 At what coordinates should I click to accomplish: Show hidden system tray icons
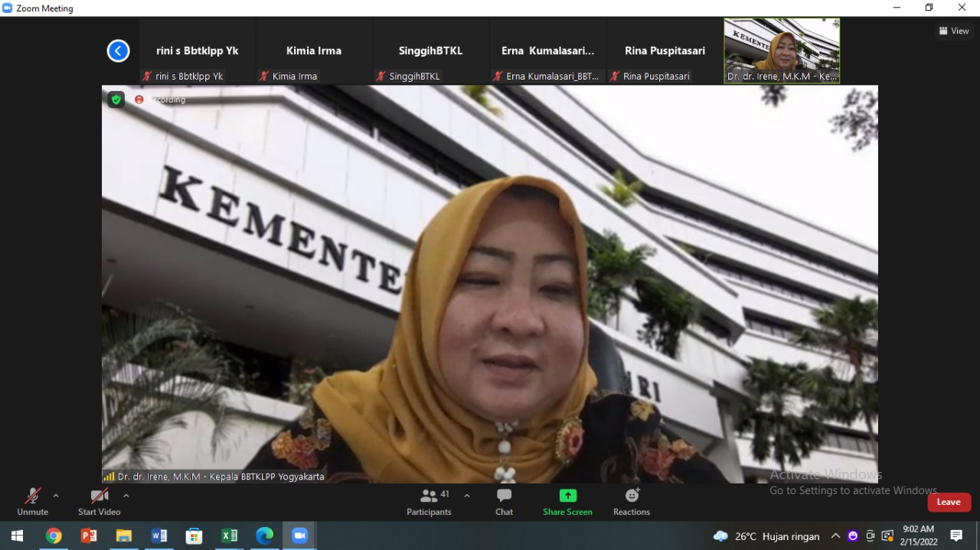(x=835, y=536)
